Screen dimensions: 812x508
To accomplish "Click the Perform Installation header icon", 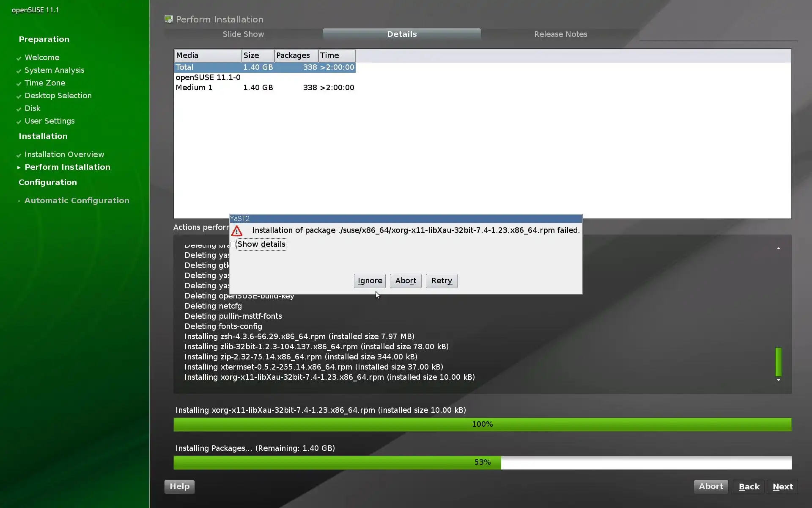I will (169, 19).
